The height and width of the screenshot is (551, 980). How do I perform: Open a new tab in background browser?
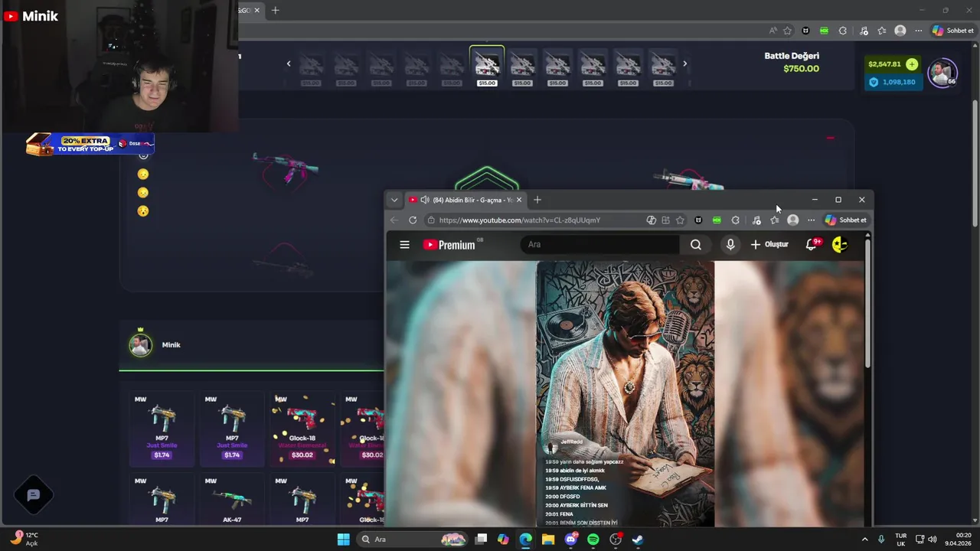click(276, 10)
